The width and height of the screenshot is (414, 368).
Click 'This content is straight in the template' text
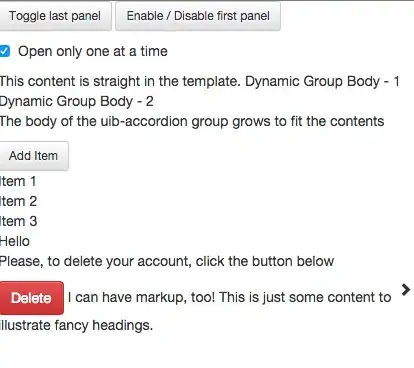(120, 82)
